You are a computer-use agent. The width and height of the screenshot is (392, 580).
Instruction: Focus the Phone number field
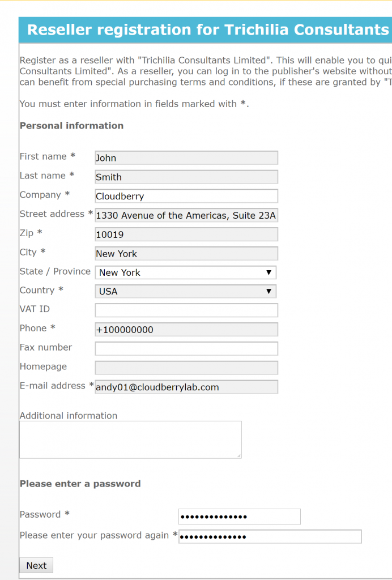186,330
